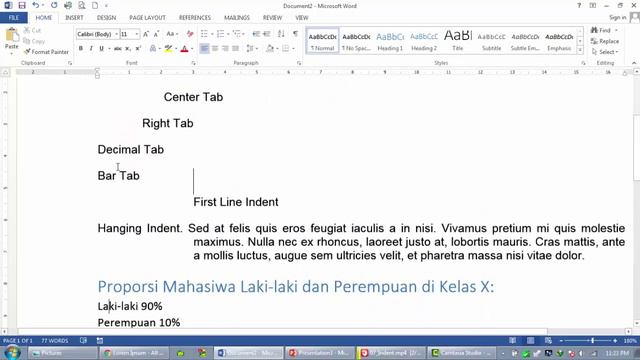Switch to Web Layout view
Screen dimensions: 640x360
pos(548,340)
